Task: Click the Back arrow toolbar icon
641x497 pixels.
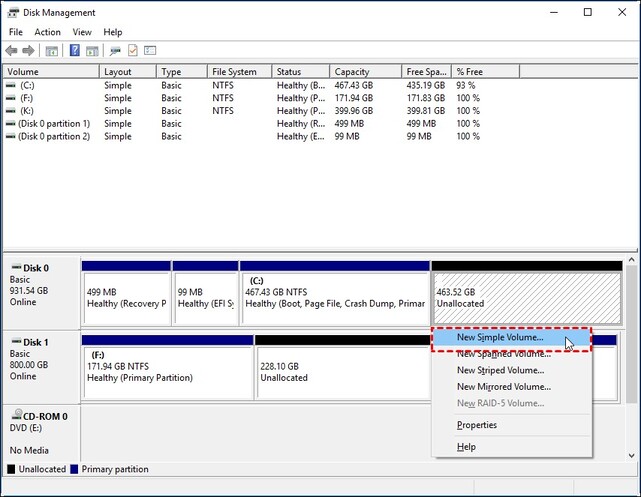Action: 12,50
